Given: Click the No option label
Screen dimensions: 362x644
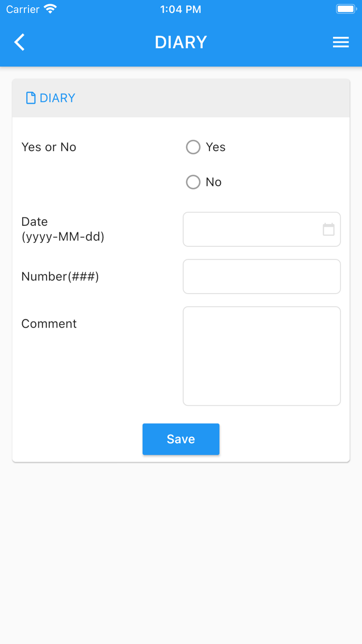Looking at the screenshot, I should [214, 182].
